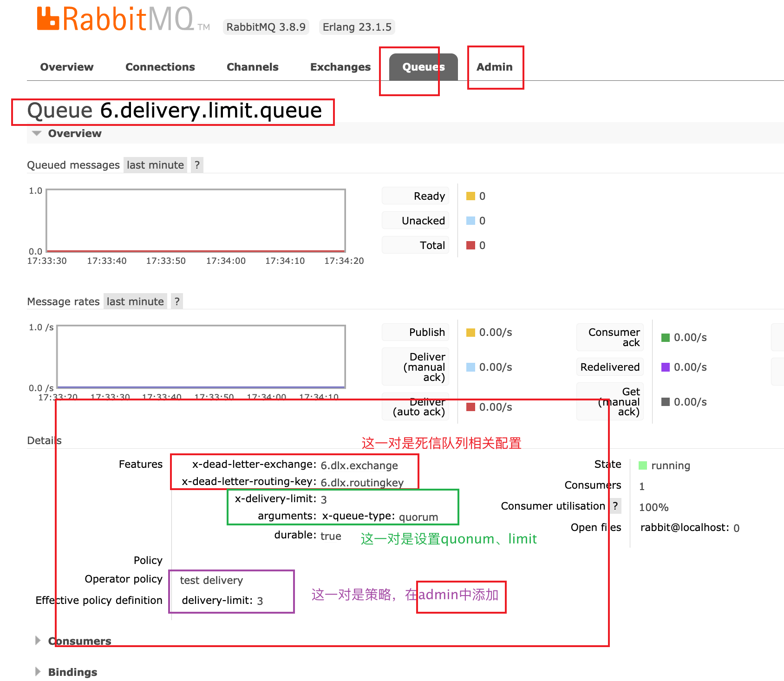784x681 pixels.
Task: Click the green Consumer ack swatch
Action: click(666, 337)
